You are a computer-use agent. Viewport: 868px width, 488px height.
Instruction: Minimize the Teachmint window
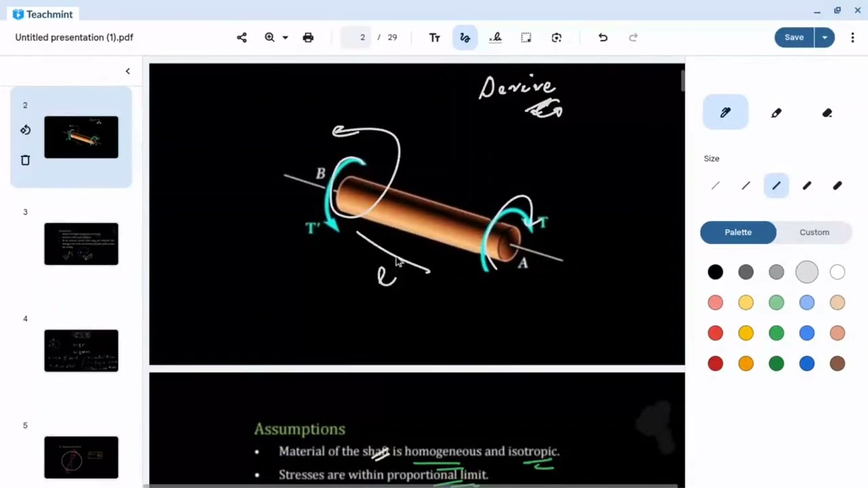tap(817, 11)
